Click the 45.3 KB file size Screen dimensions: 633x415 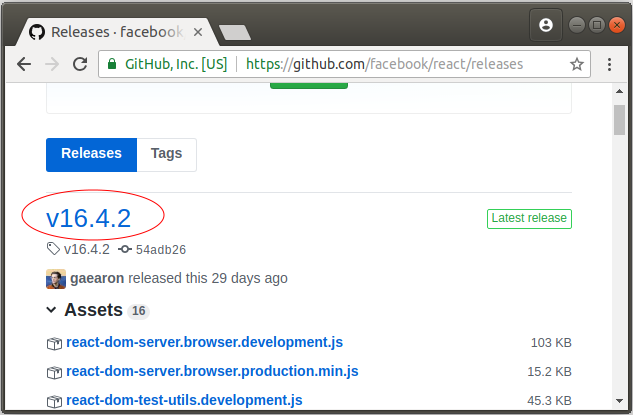[549, 401]
